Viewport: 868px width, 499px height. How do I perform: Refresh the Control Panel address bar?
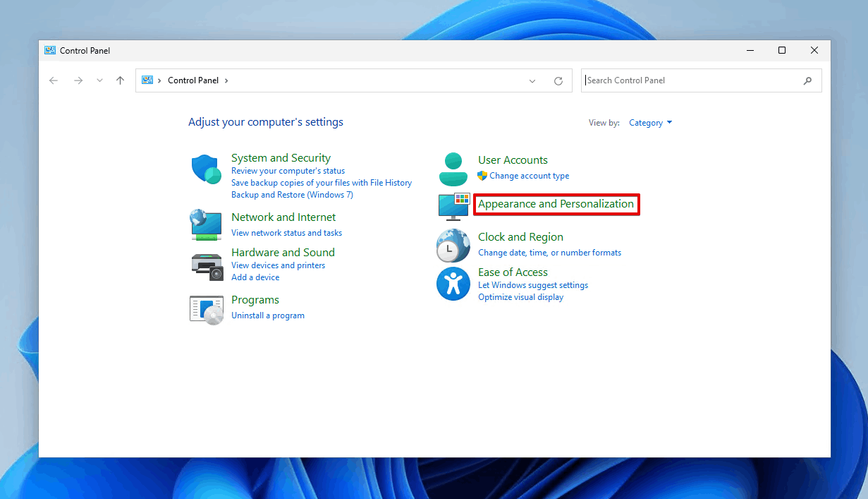tap(558, 80)
